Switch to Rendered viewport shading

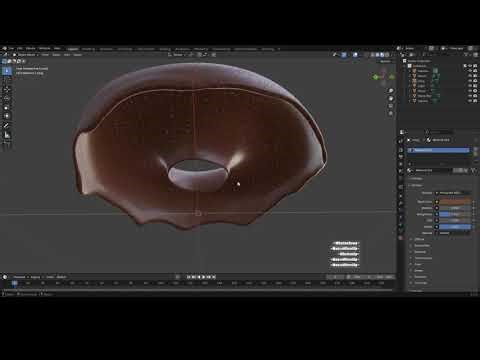[387, 55]
